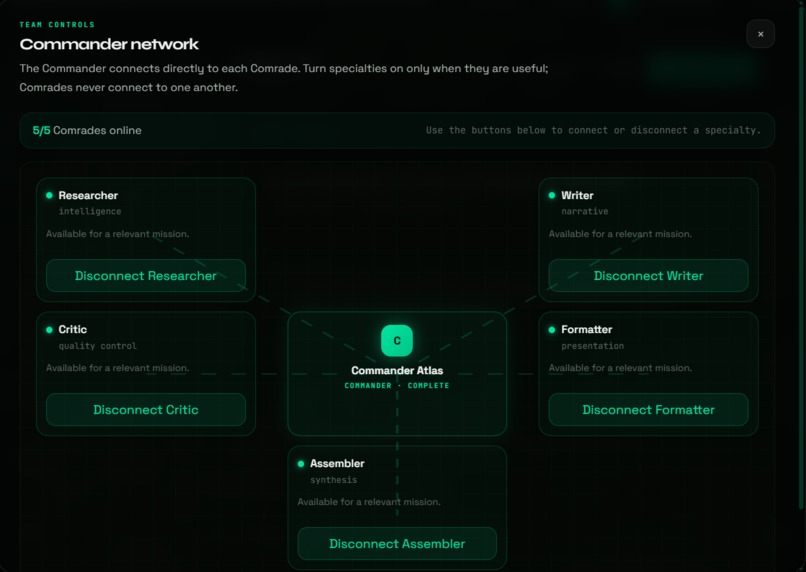Viewport: 806px width, 572px height.
Task: Select the Critic card title
Action: pyautogui.click(x=72, y=329)
